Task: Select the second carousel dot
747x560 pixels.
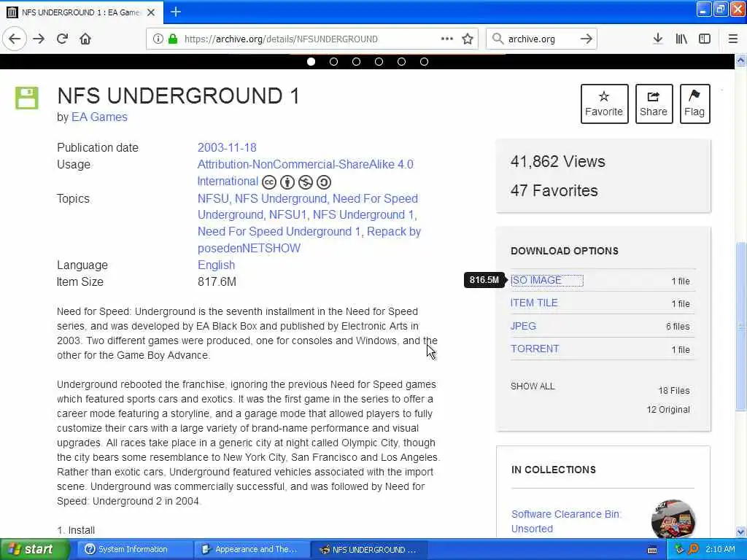Action: click(334, 61)
